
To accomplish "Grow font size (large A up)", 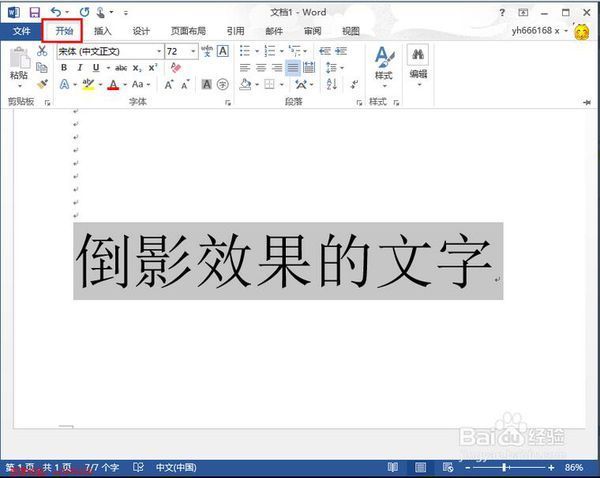I will [x=169, y=84].
